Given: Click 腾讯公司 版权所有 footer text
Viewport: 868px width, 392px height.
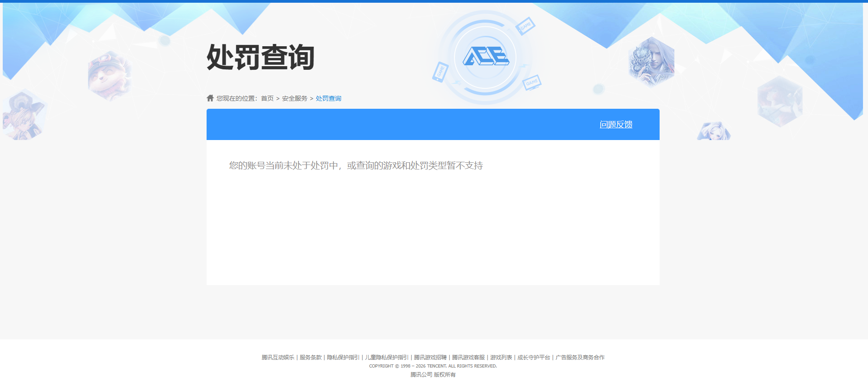Looking at the screenshot, I should click(433, 375).
